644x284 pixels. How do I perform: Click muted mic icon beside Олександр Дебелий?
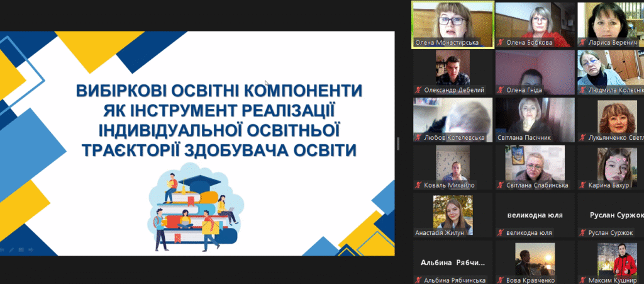coord(418,90)
